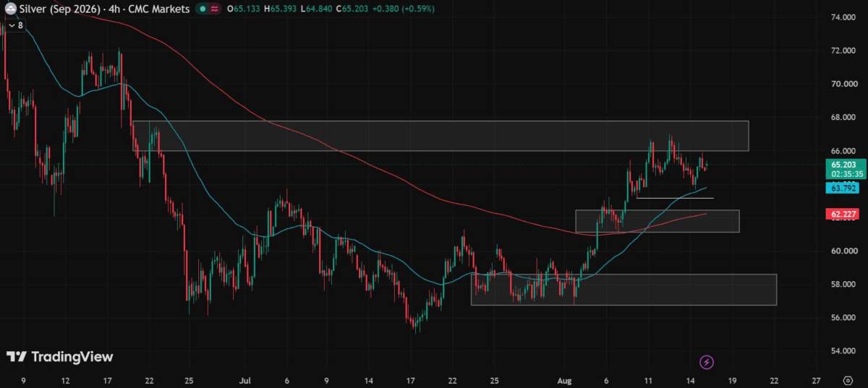Screen dimensions: 868x388
Task: Click the 27 date label on time axis
Action: point(817,380)
